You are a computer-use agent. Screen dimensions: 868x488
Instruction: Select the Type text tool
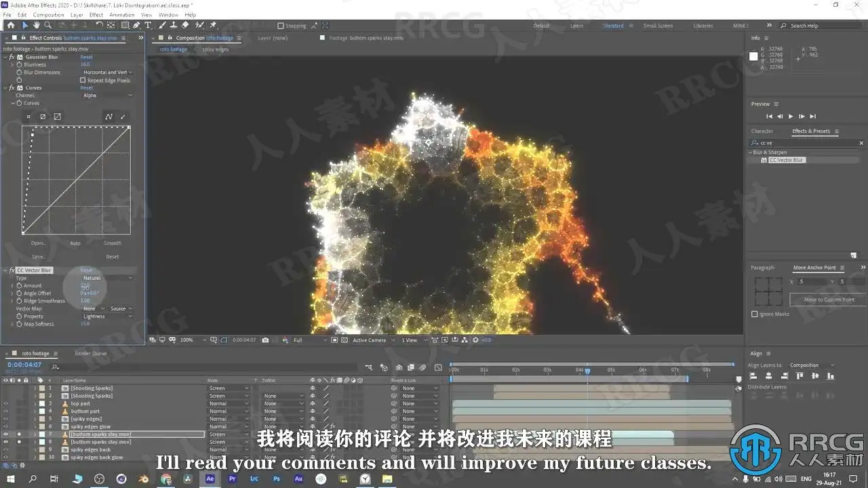tap(148, 25)
